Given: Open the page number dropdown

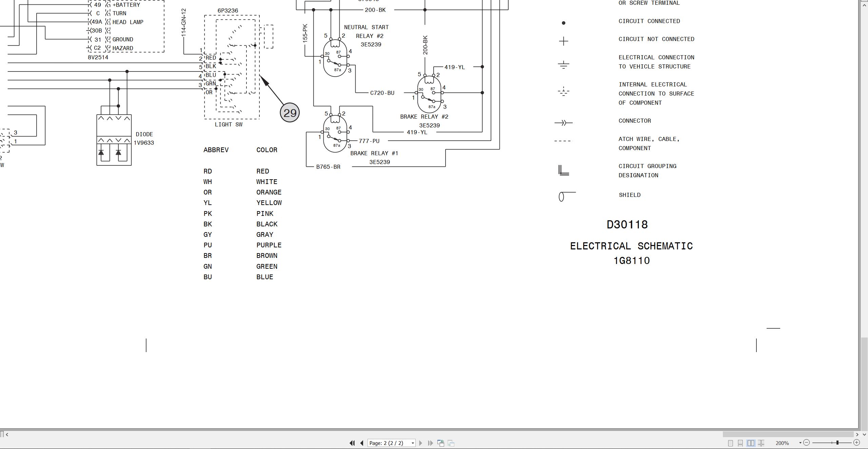Looking at the screenshot, I should pos(413,443).
